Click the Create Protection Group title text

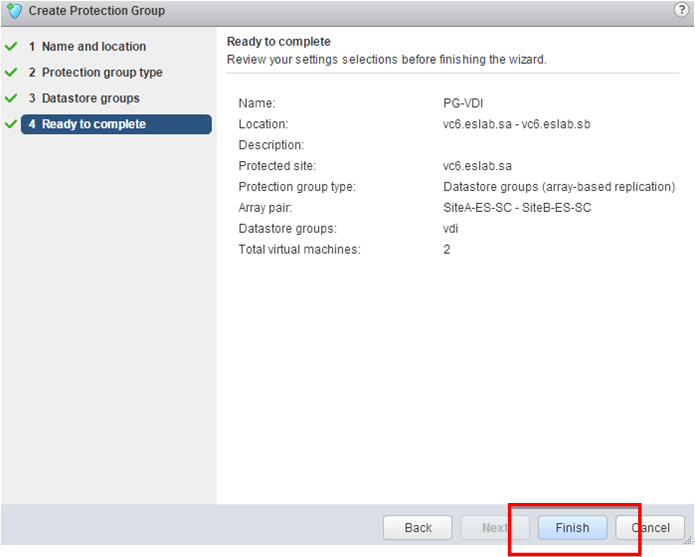[x=97, y=11]
